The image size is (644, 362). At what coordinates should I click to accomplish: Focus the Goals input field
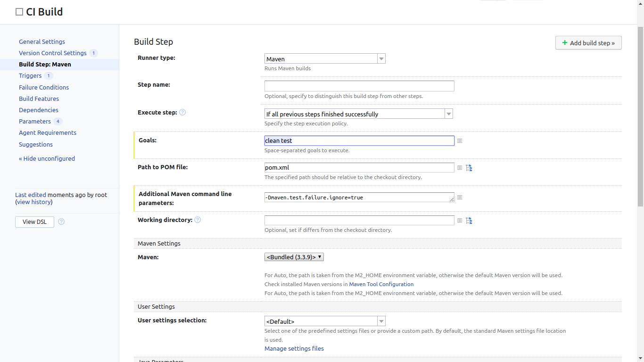coord(359,141)
